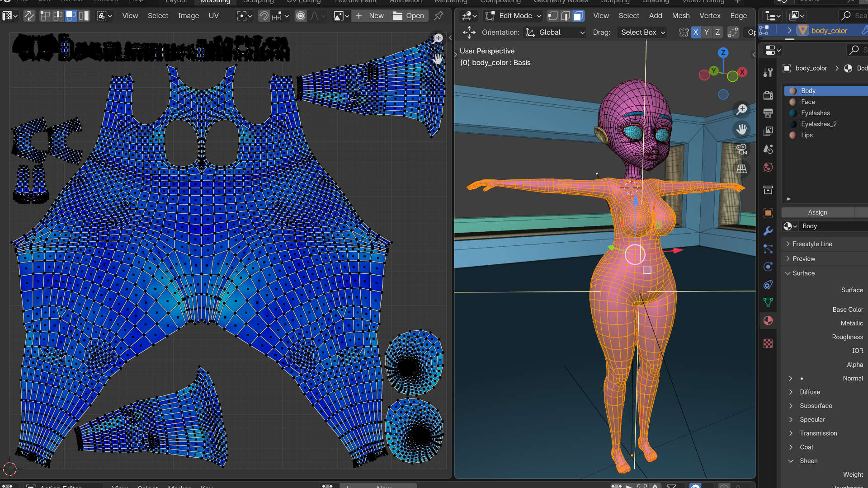Select the Lips material slot
The image size is (868, 488).
tap(807, 135)
